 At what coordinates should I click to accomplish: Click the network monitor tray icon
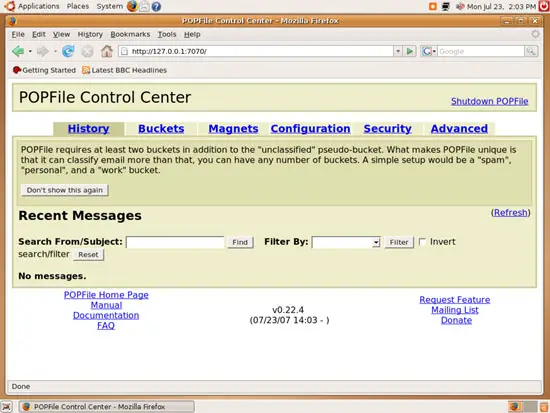(x=445, y=6)
